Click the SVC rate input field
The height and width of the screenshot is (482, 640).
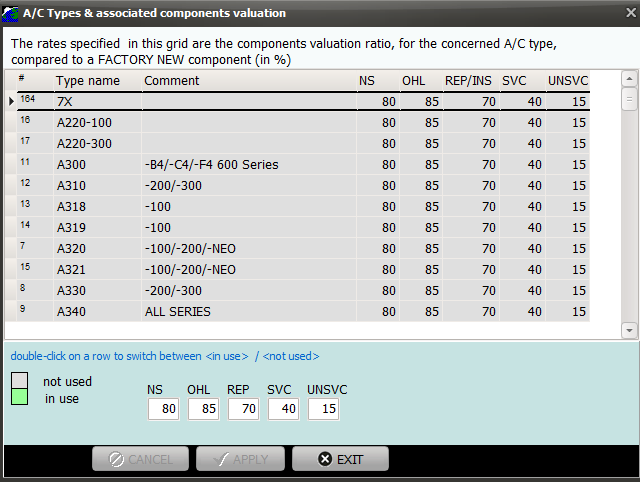pyautogui.click(x=283, y=409)
